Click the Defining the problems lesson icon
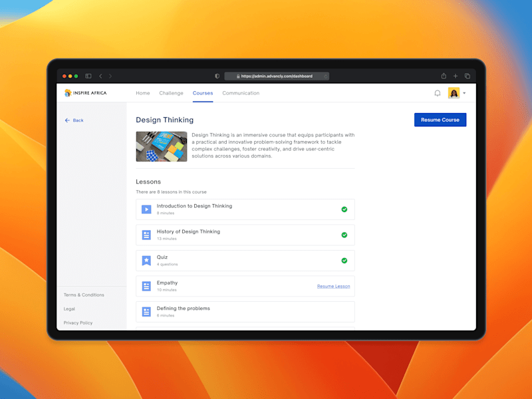The height and width of the screenshot is (399, 532). click(146, 311)
